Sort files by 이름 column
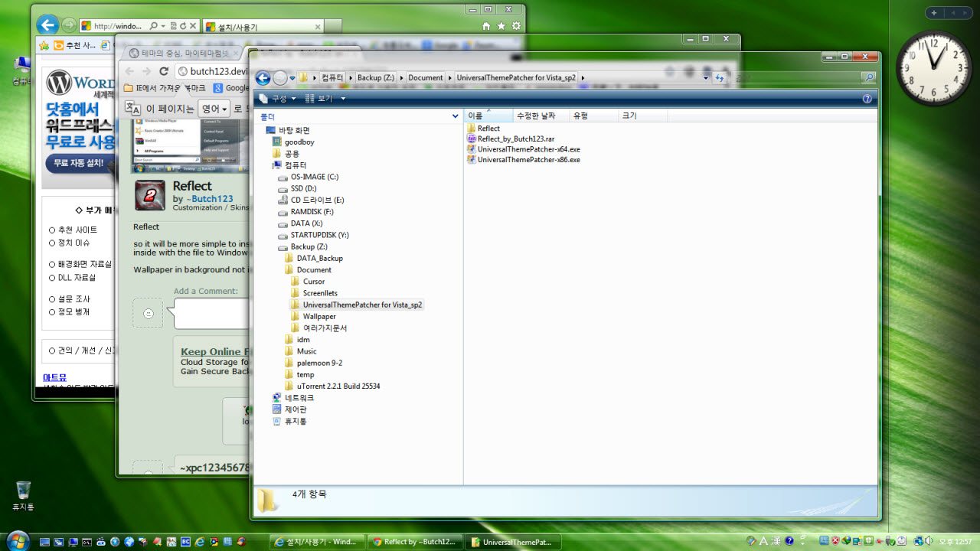Viewport: 980px width, 551px height. point(488,116)
